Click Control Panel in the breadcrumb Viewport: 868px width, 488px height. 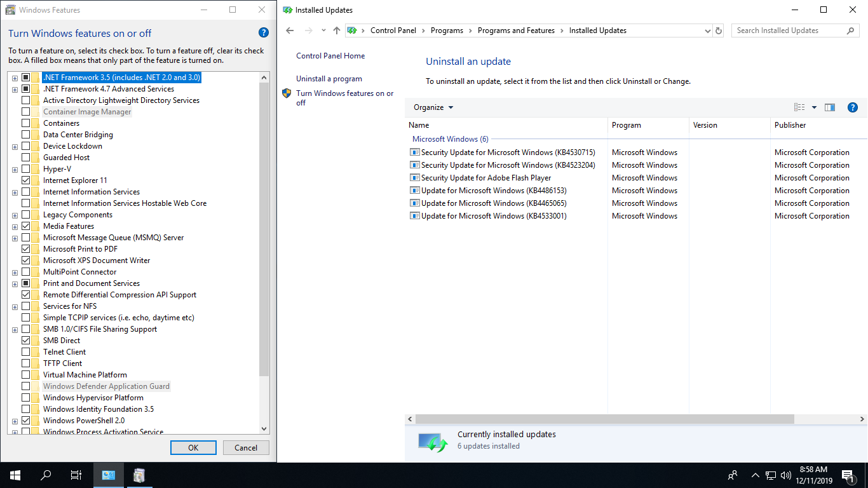click(x=393, y=30)
